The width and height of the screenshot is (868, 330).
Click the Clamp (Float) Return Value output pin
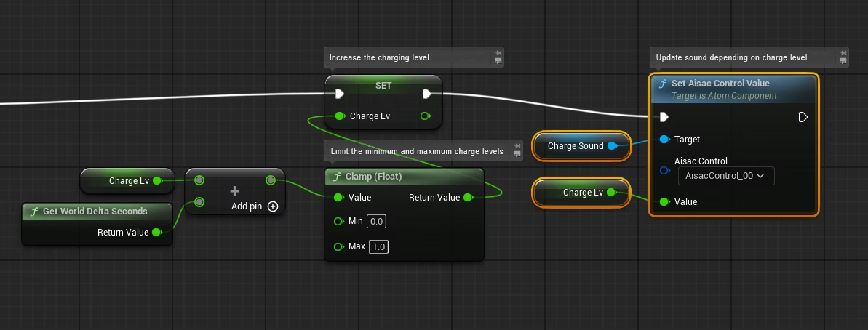[469, 197]
